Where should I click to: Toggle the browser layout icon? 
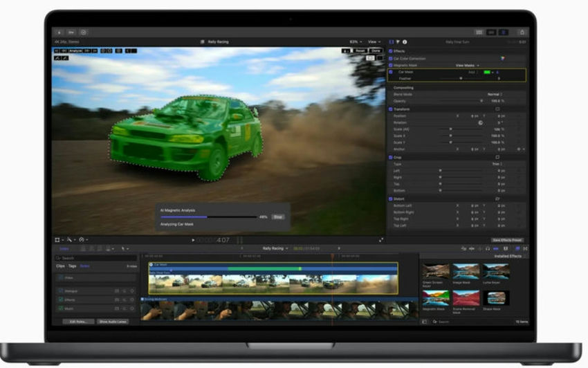tap(479, 33)
